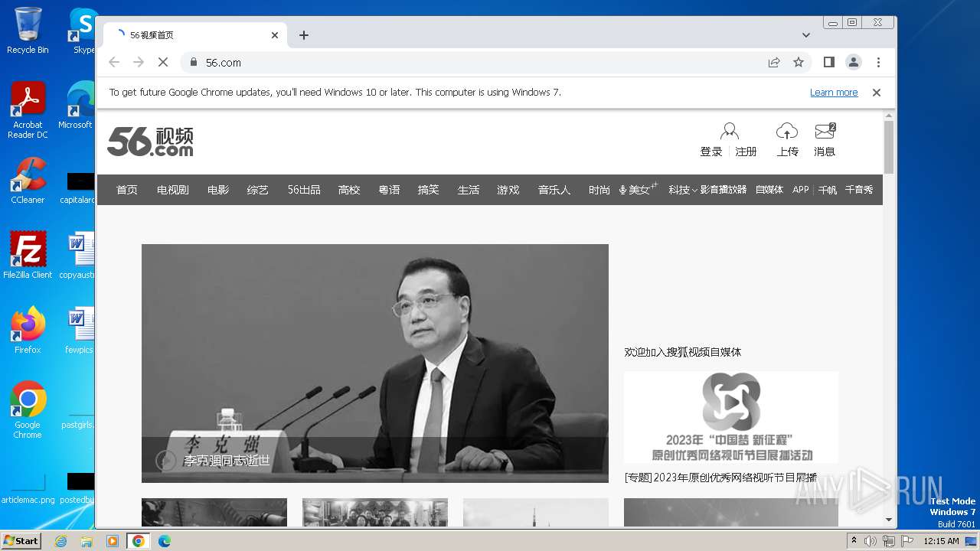Select 自媒体 in navigation bar
980x551 pixels.
(769, 190)
